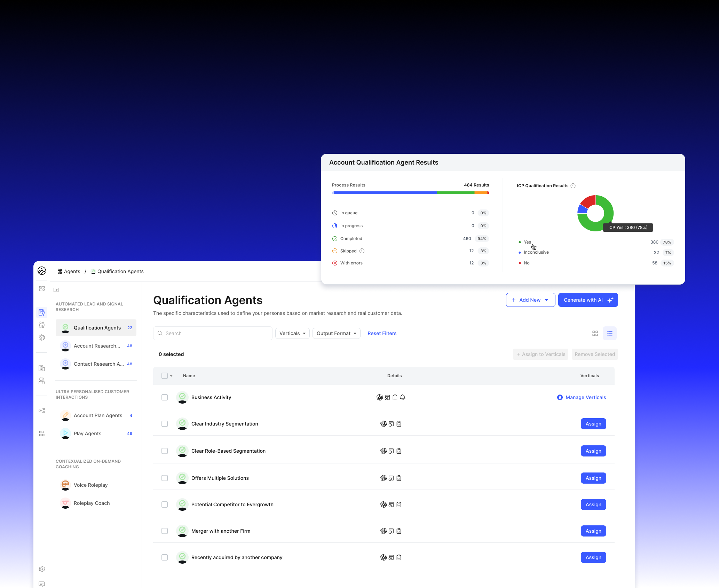Click bell icon in Business Activity row
This screenshot has height=588, width=719.
coord(403,397)
